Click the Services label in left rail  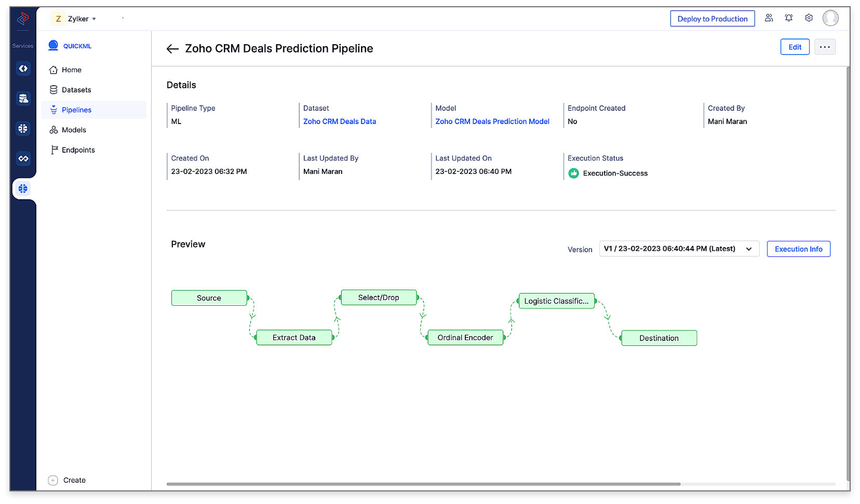tap(23, 46)
